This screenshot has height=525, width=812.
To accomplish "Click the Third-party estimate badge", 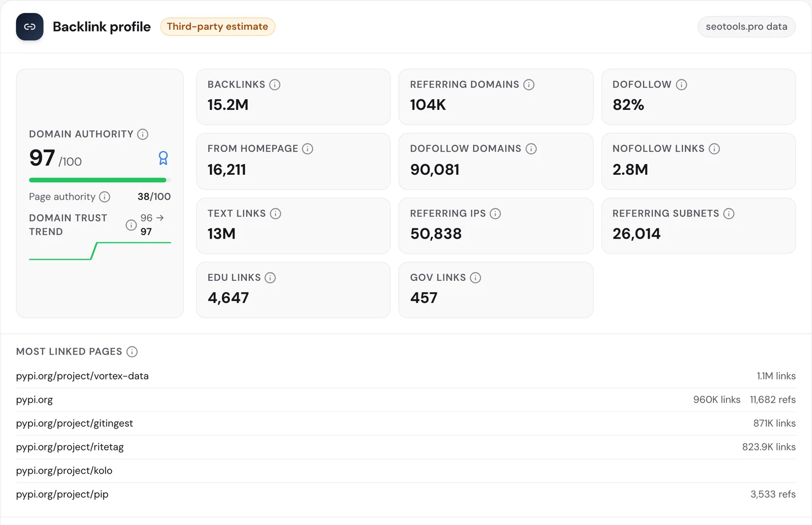I will (218, 27).
